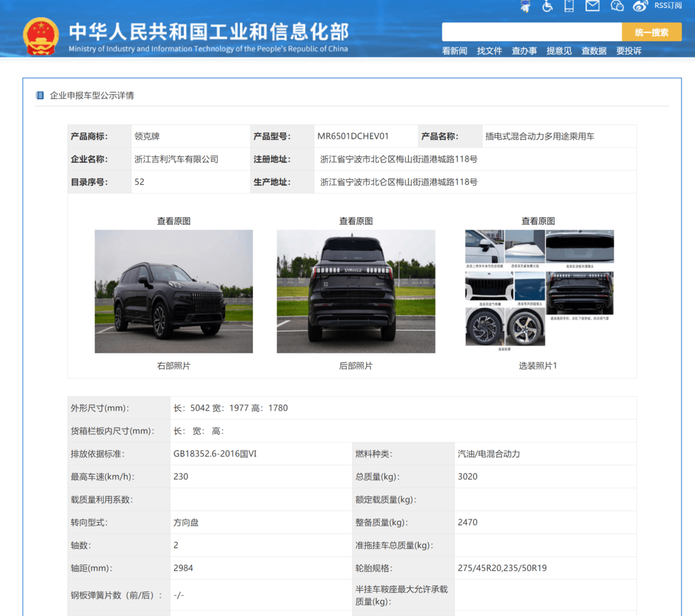Click the envelope mail icon
This screenshot has width=695, height=616.
point(593,6)
